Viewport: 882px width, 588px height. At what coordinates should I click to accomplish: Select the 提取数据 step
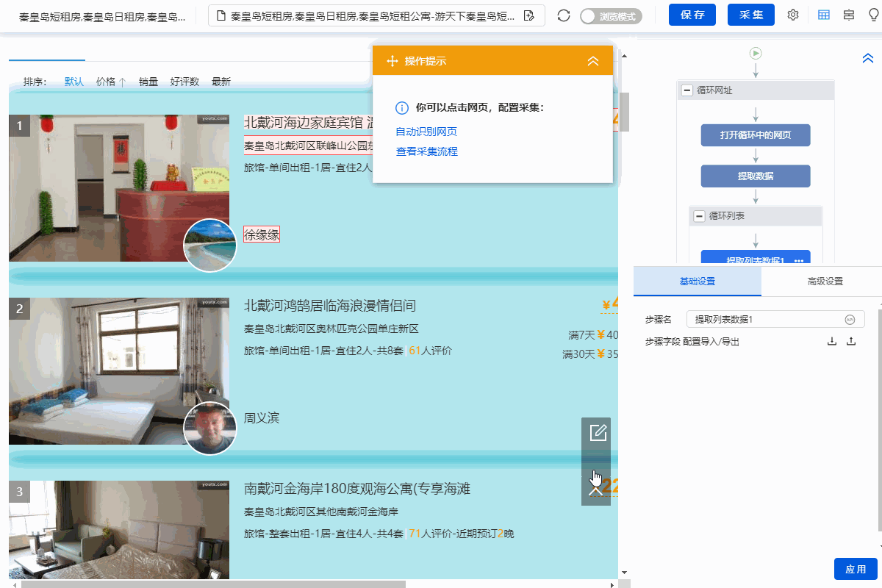point(756,176)
